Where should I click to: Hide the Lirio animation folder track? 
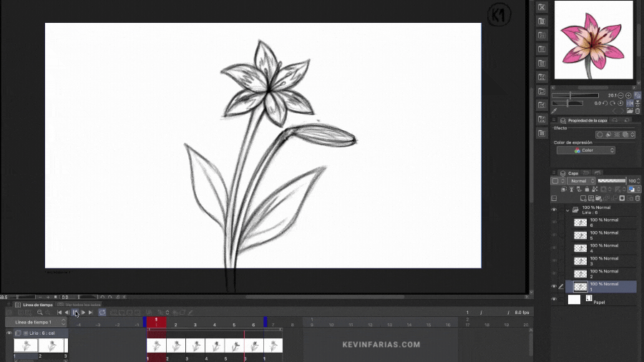(9, 333)
